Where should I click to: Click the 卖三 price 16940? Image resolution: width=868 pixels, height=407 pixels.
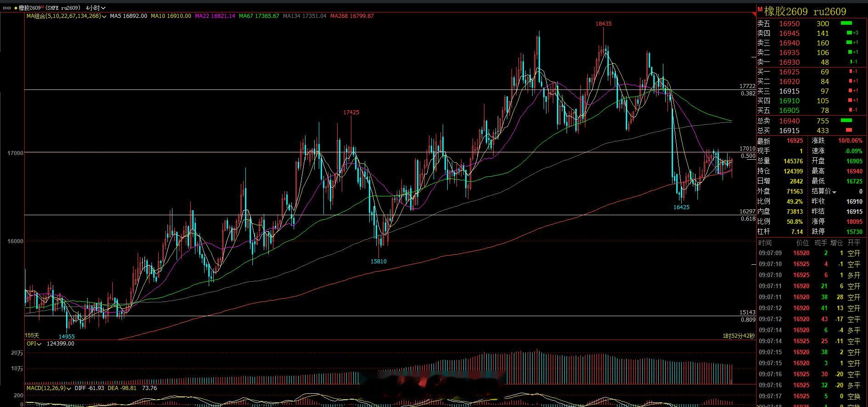(x=789, y=43)
